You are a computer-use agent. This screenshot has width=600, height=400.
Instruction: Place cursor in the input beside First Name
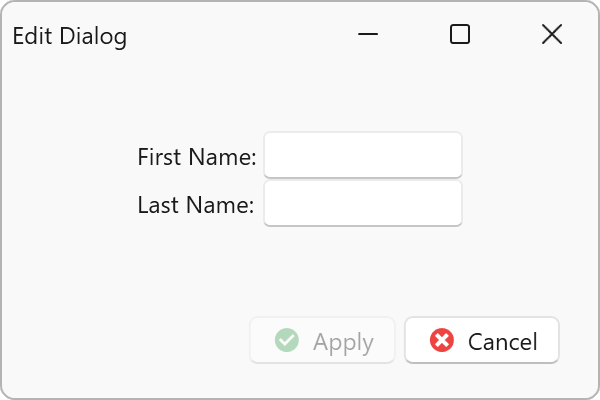coord(362,155)
